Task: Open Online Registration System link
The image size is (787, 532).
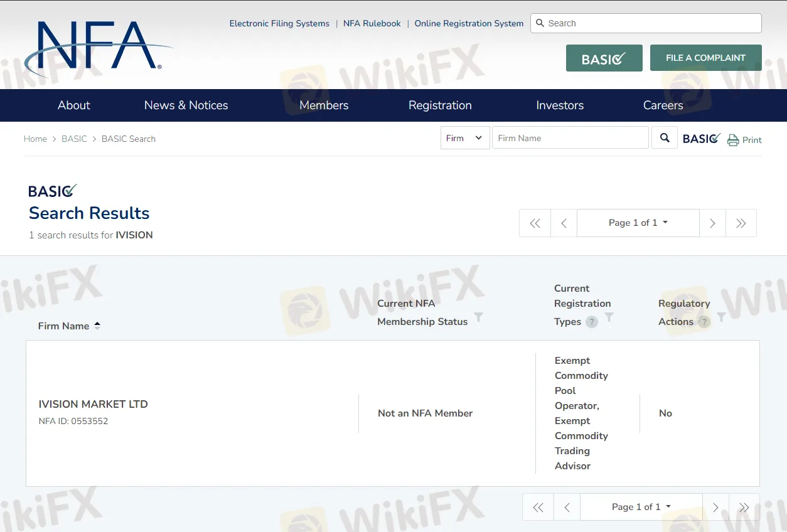Action: (x=469, y=23)
